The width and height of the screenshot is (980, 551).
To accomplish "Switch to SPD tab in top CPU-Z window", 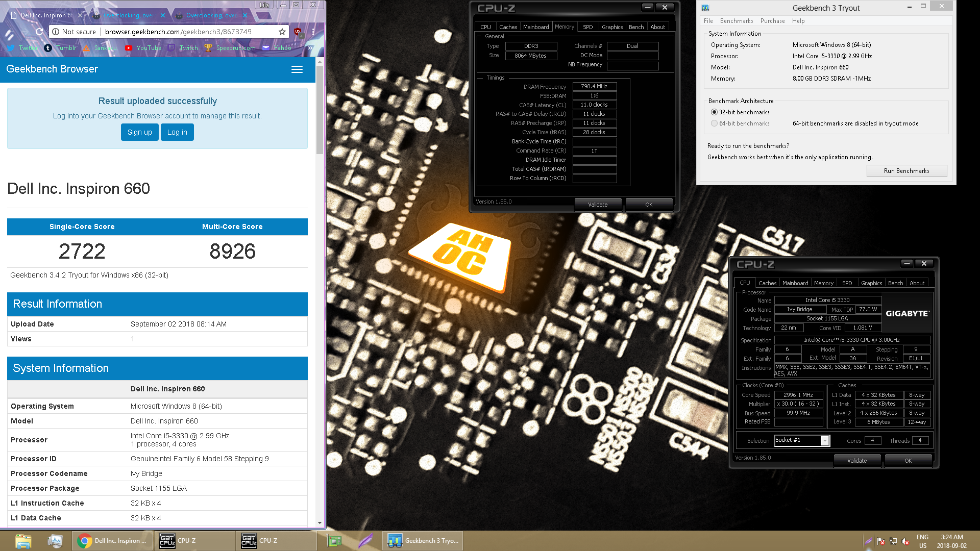I will 588,27.
